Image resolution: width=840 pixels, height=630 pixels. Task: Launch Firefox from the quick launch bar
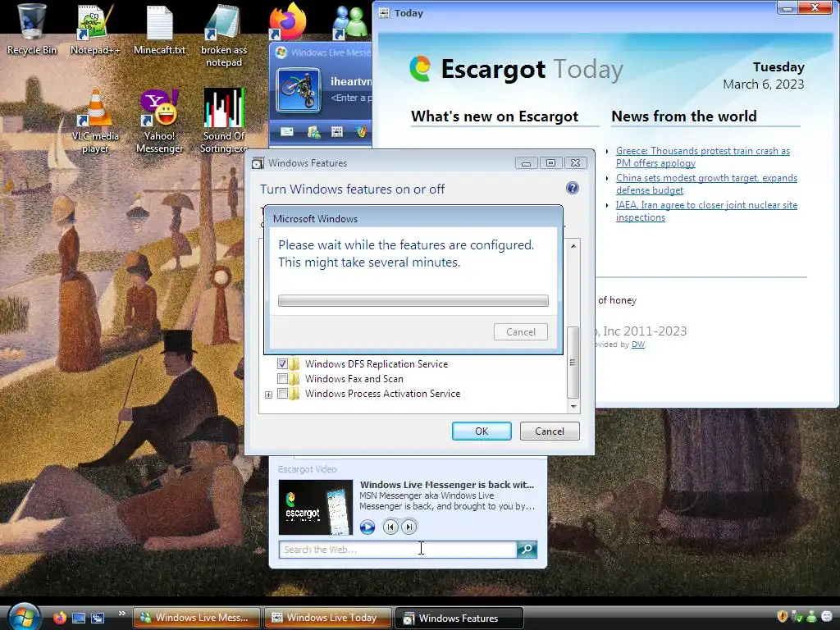pos(59,618)
